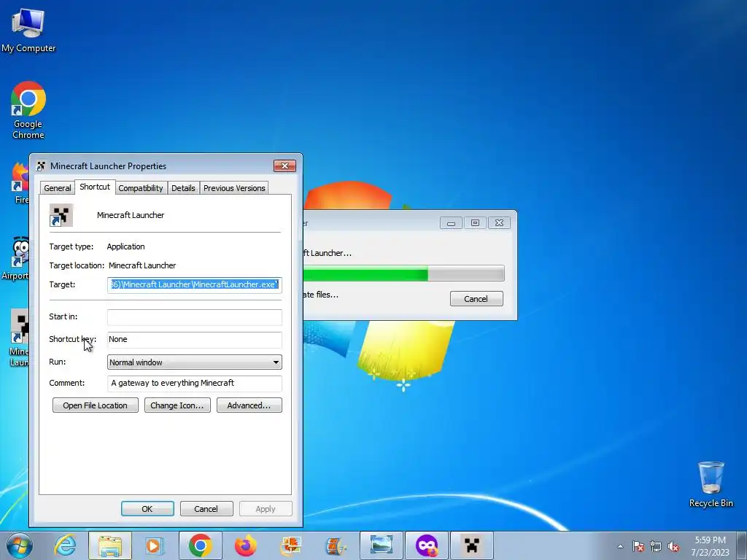Open Windows Explorer folder icon on taskbar
This screenshot has height=560, width=747.
110,545
